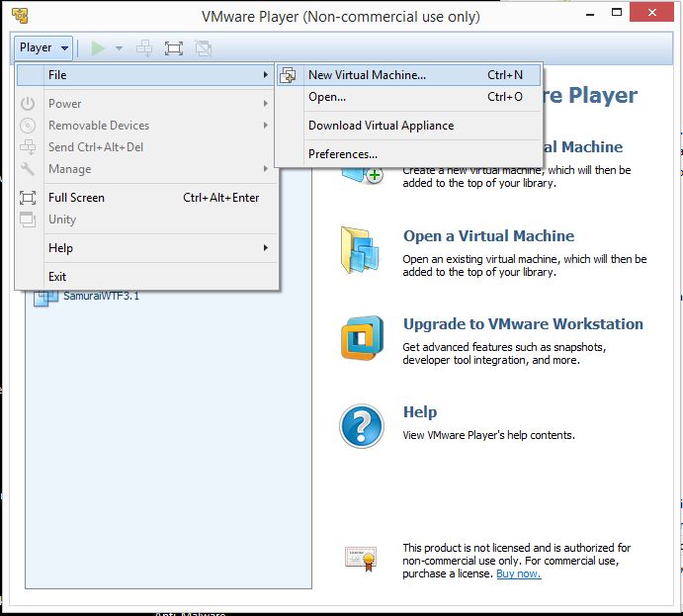Click the Full Screen menu icon
The image size is (683, 616).
tap(28, 198)
